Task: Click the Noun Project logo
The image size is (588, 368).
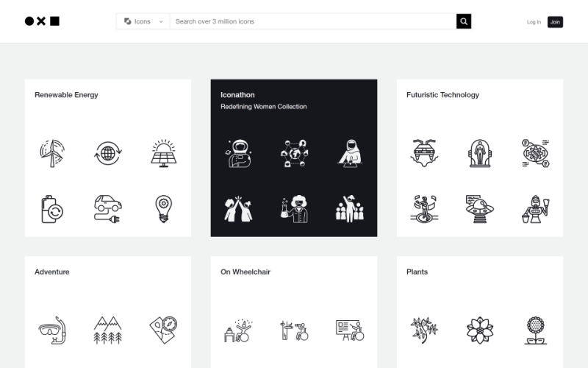Action: coord(42,21)
